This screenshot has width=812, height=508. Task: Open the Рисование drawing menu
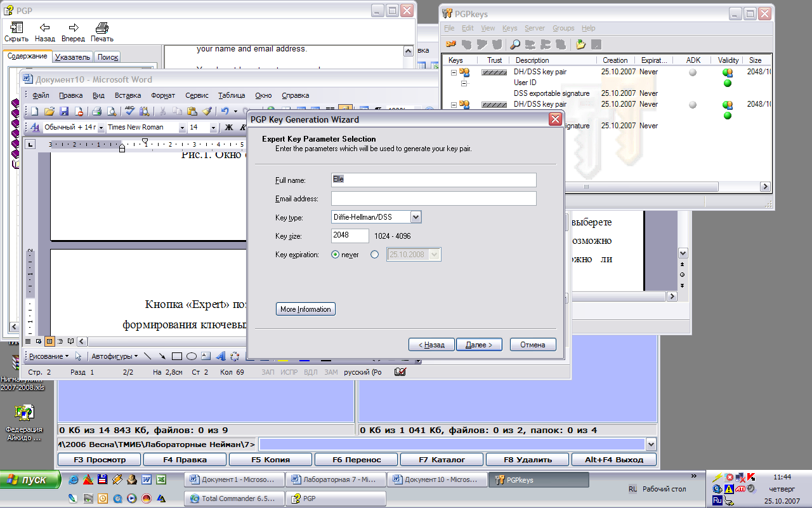click(x=49, y=356)
